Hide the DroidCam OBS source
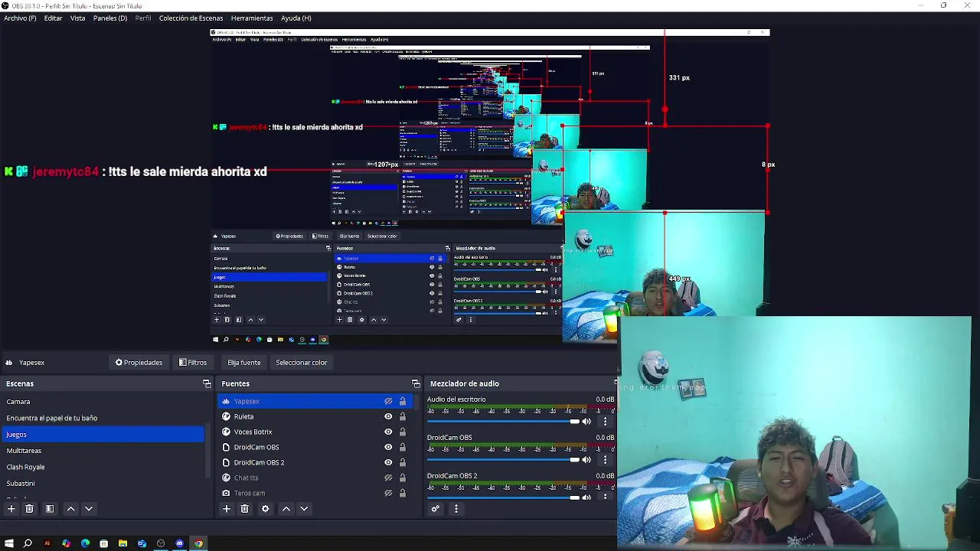 pos(388,447)
